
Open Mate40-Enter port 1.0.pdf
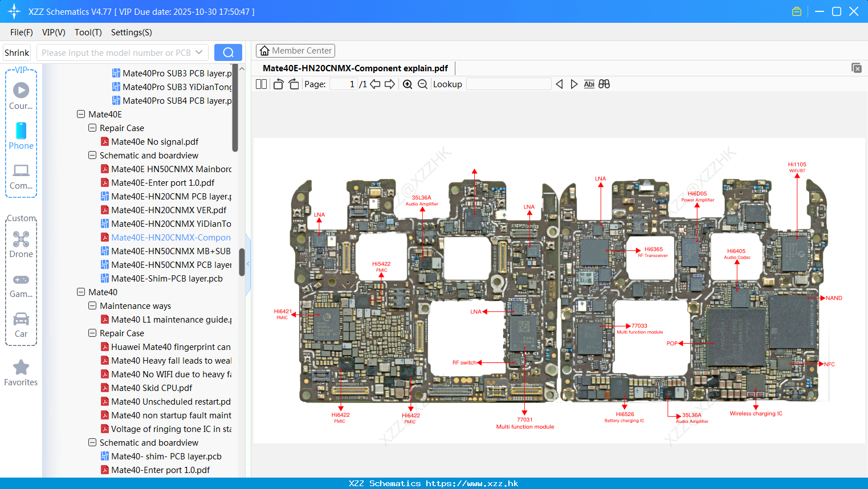(155, 470)
